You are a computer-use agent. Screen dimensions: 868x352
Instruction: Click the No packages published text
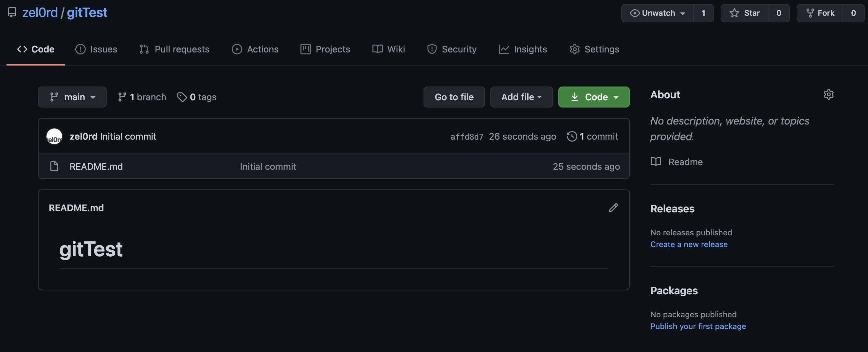click(x=693, y=315)
